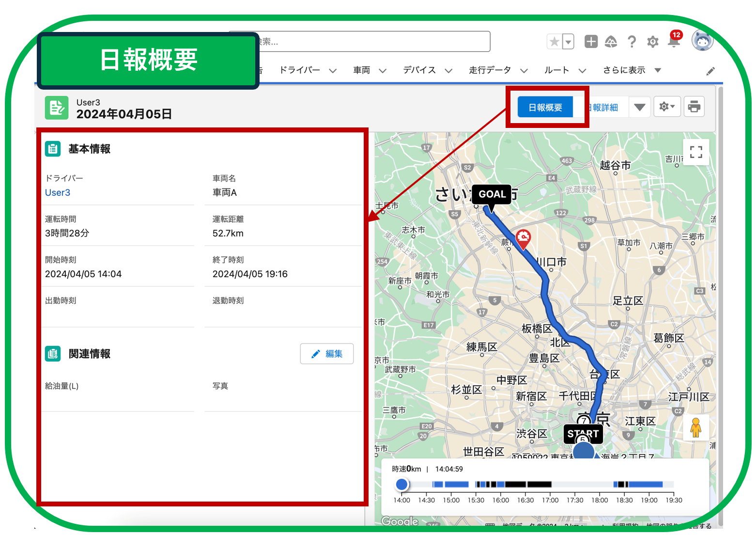Click the timeline slider handle at 14:00
The image size is (756, 535).
(x=401, y=484)
